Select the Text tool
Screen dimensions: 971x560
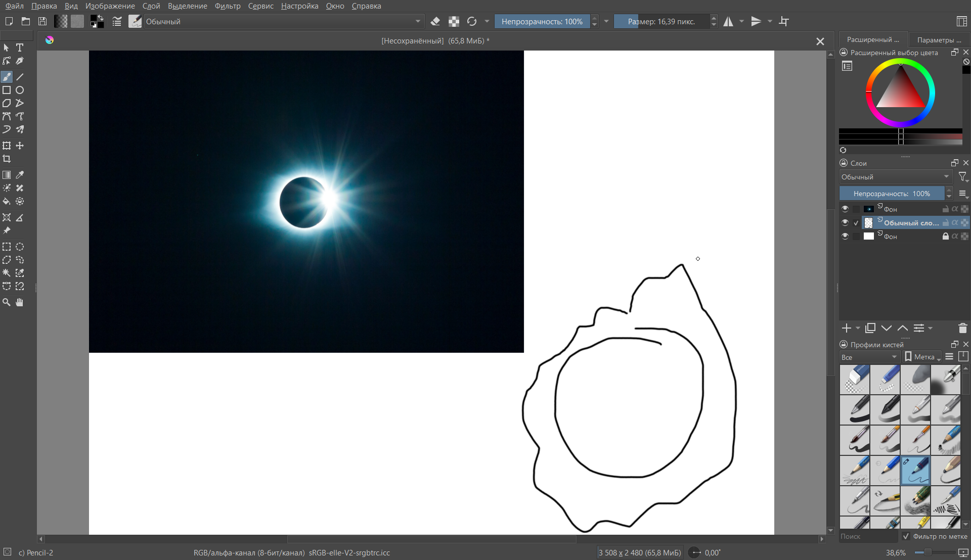[x=20, y=48]
